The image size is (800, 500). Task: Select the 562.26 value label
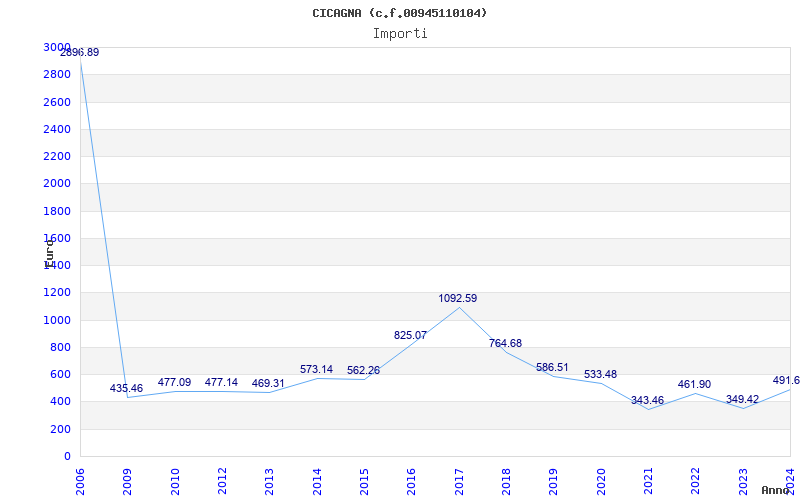coord(364,371)
